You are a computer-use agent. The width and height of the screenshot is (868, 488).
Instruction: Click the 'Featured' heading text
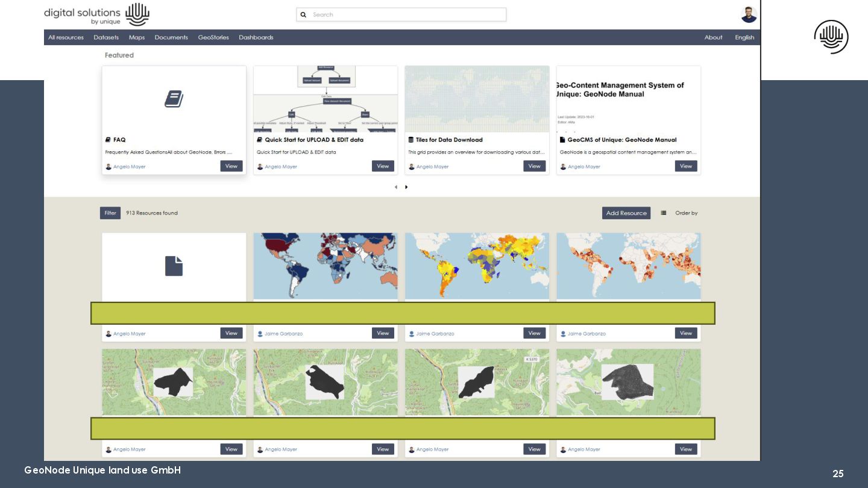point(119,55)
